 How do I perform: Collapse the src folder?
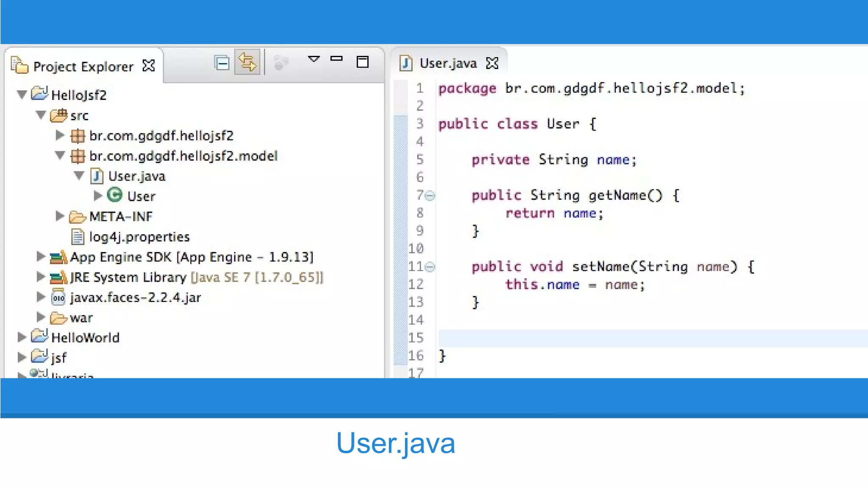pyautogui.click(x=41, y=115)
